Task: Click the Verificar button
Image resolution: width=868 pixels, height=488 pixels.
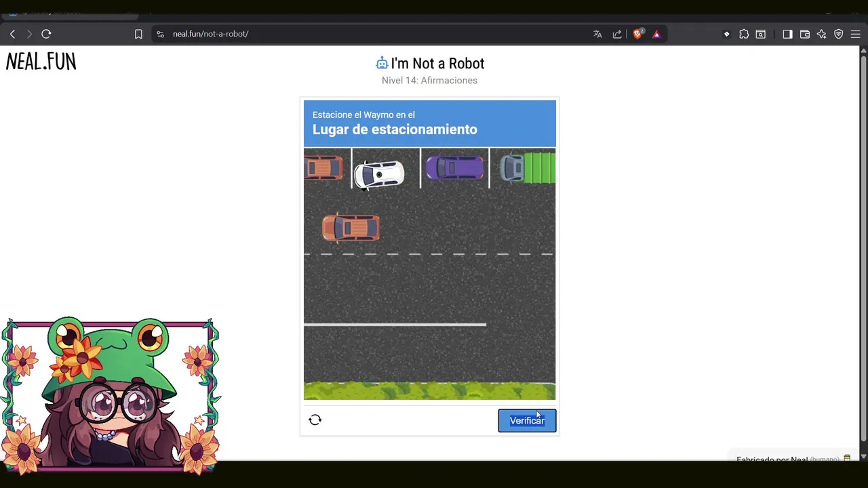Action: [527, 421]
